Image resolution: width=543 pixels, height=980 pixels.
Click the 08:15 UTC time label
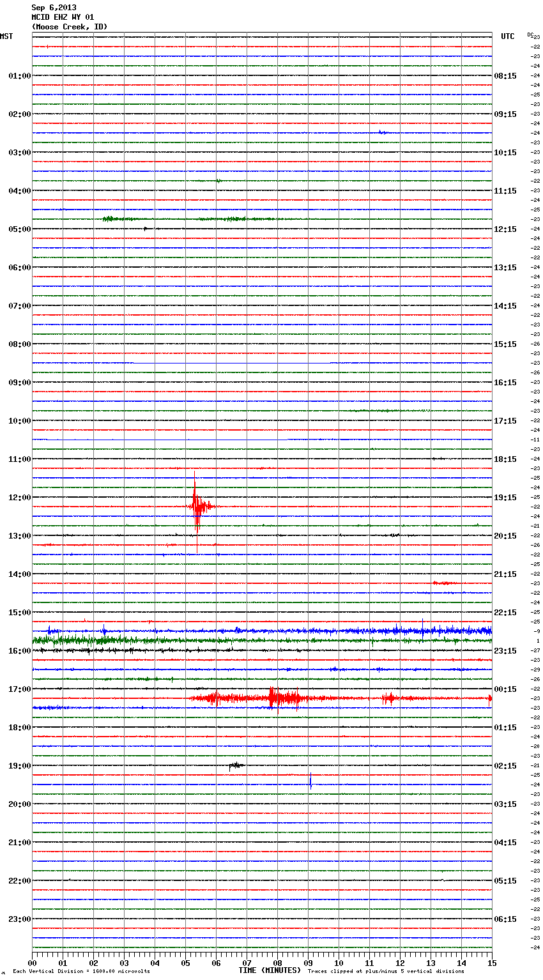[505, 75]
